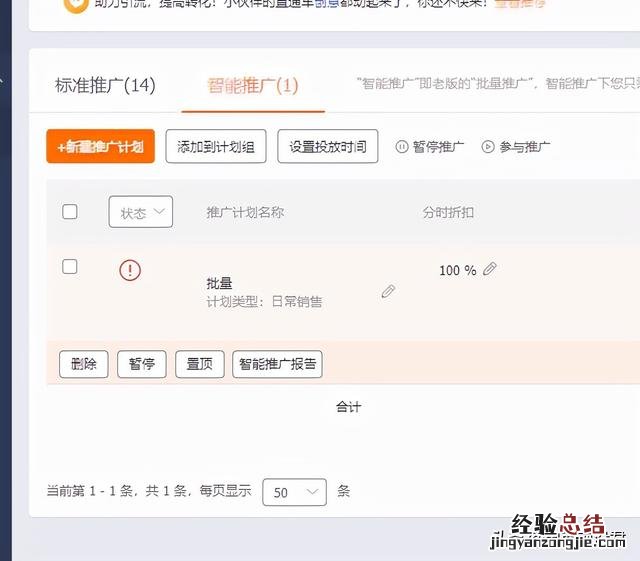
Task: Select the checkbox for the 批量 plan row
Action: coord(70,267)
